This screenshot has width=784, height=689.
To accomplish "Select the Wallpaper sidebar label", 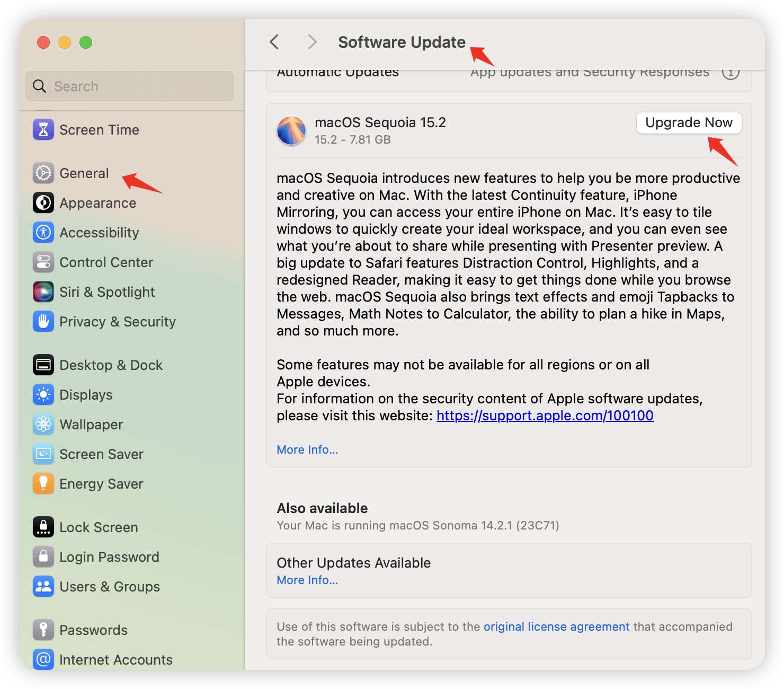I will (92, 425).
